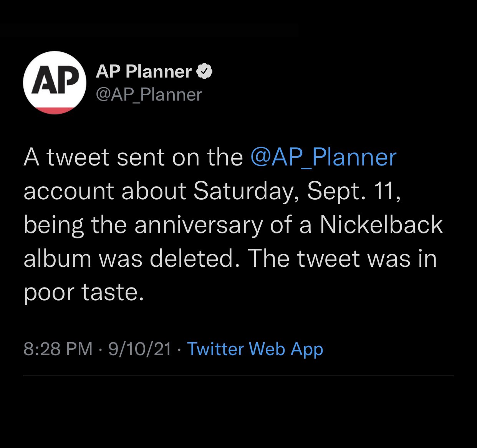Click the phrase "poor taste."
This screenshot has height=448, width=477.
(84, 292)
